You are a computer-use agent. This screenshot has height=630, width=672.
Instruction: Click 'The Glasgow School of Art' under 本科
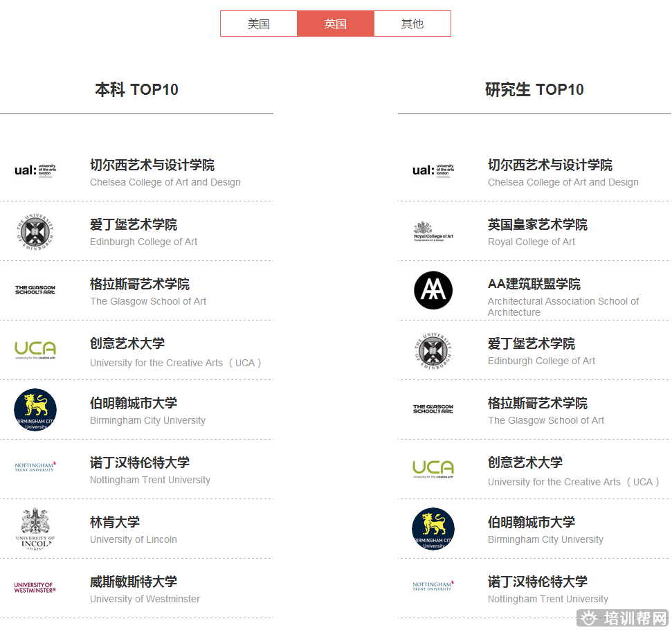coord(148,301)
